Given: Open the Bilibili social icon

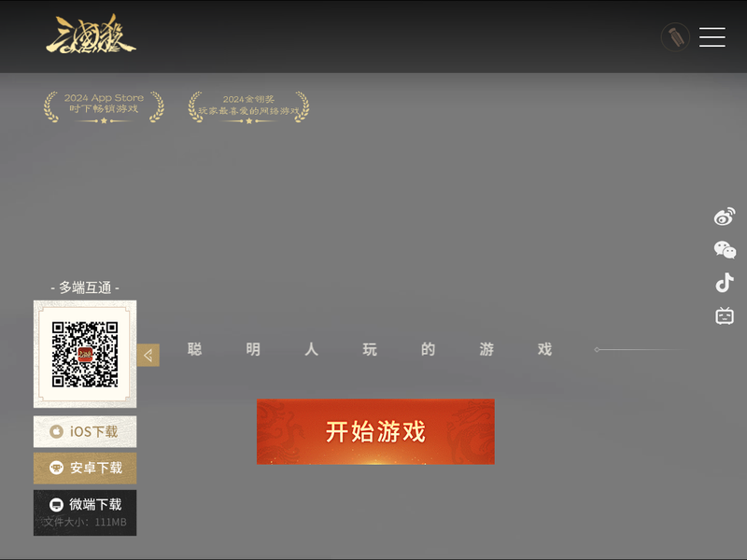Looking at the screenshot, I should [x=725, y=316].
